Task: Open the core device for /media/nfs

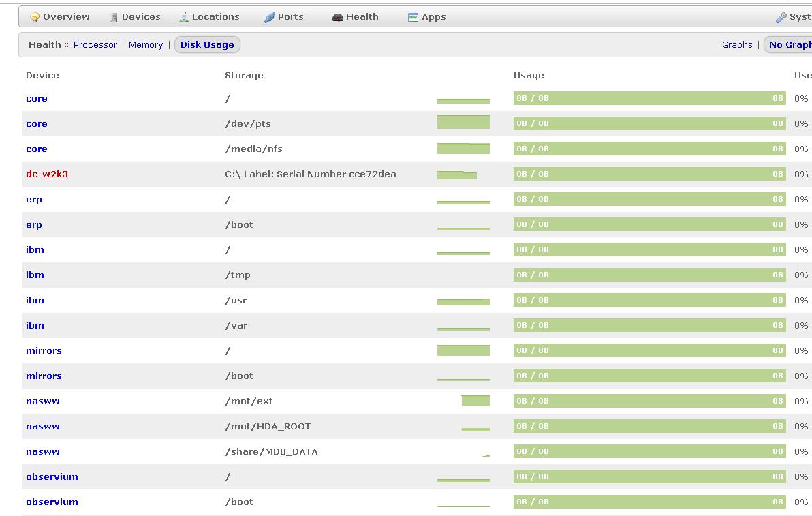Action: pyautogui.click(x=37, y=149)
